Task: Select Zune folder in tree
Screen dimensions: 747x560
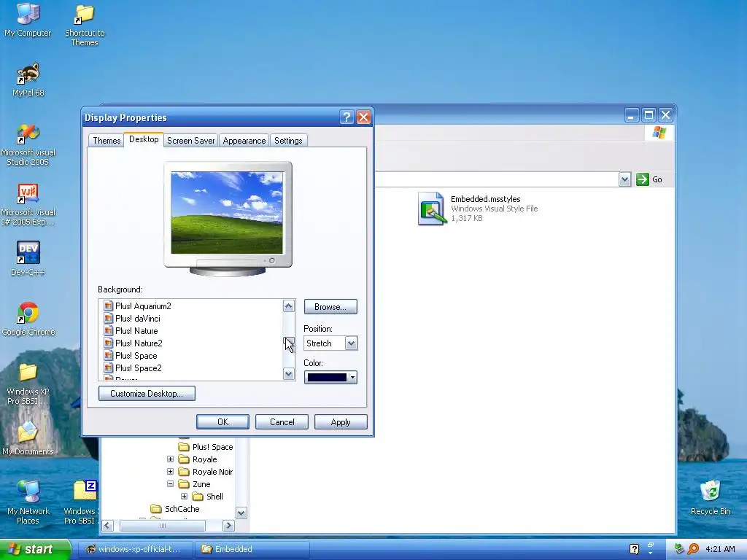Action: (x=194, y=484)
